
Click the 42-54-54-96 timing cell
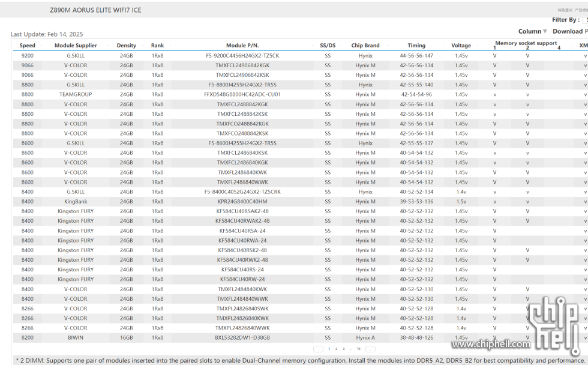[416, 94]
